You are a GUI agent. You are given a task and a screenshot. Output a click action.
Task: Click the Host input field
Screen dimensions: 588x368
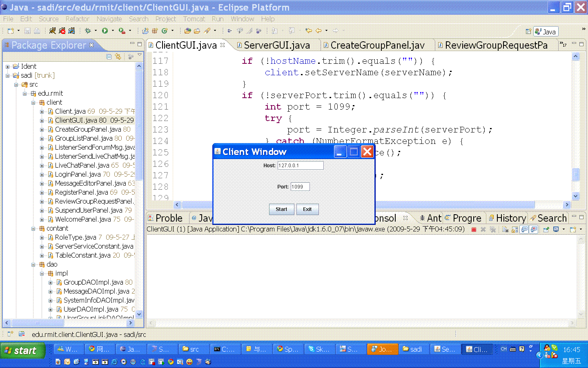point(301,166)
